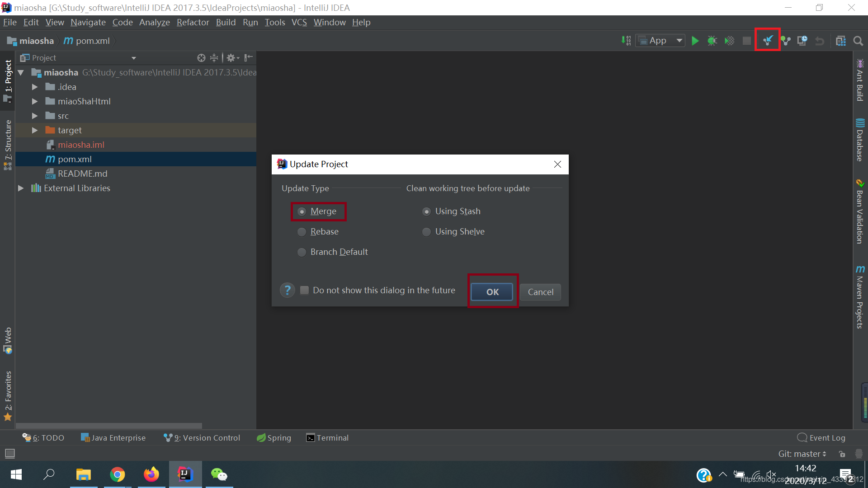
Task: Open the Database side panel
Action: (860, 140)
